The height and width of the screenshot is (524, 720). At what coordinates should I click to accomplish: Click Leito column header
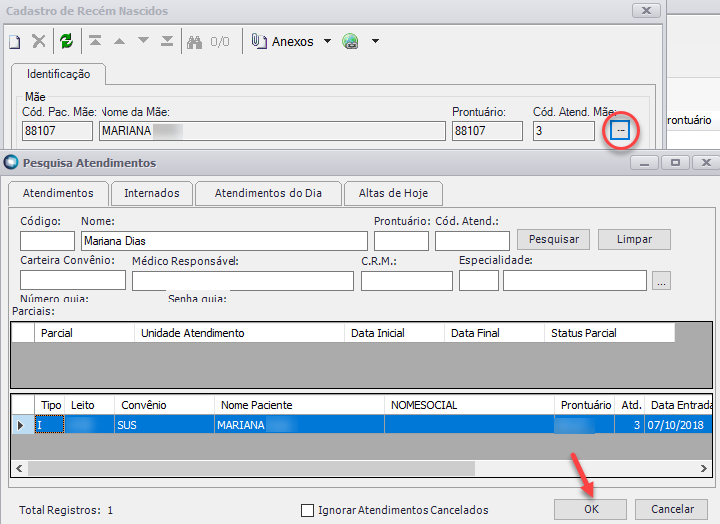90,405
